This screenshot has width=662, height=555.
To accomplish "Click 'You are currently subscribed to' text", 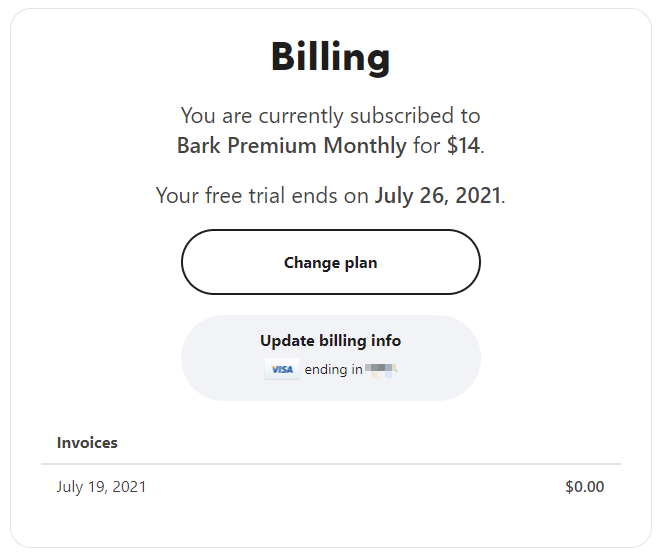I will [331, 116].
